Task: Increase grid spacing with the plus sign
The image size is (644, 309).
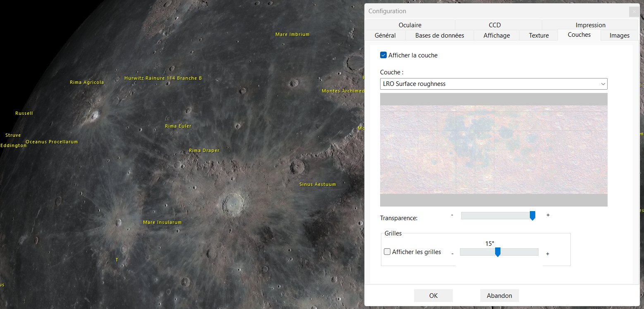Action: (x=548, y=253)
